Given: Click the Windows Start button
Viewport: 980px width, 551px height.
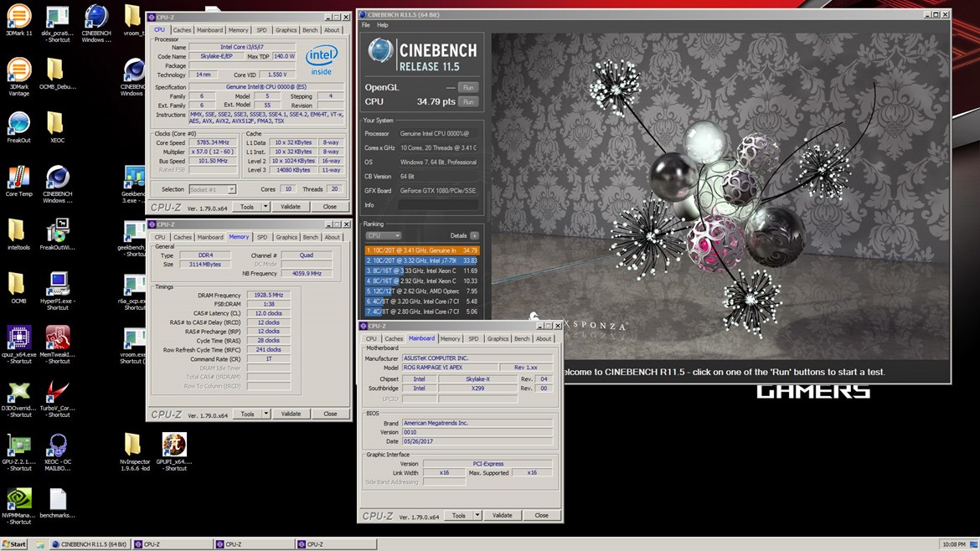Looking at the screenshot, I should pyautogui.click(x=14, y=544).
